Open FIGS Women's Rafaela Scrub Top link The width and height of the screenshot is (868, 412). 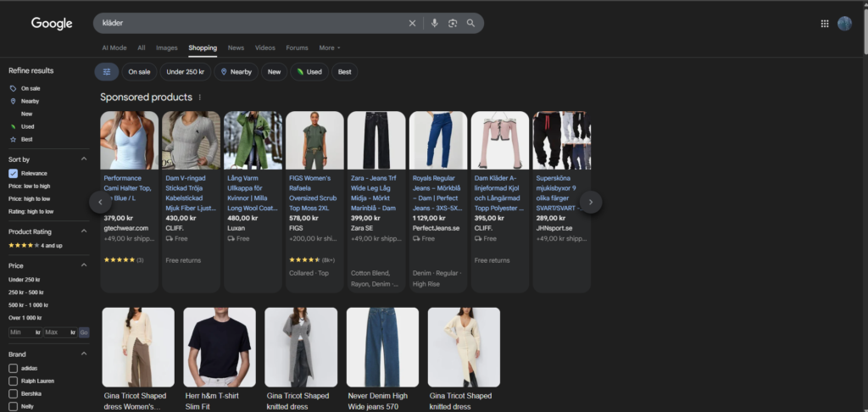pos(314,192)
